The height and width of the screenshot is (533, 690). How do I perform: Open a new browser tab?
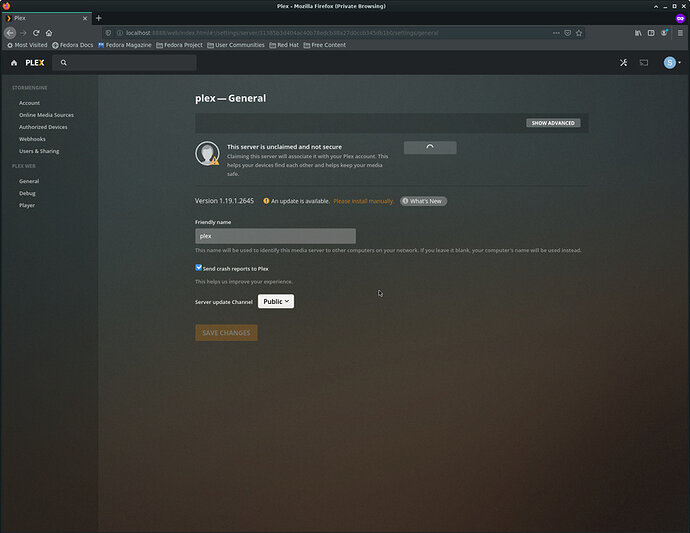pos(99,18)
